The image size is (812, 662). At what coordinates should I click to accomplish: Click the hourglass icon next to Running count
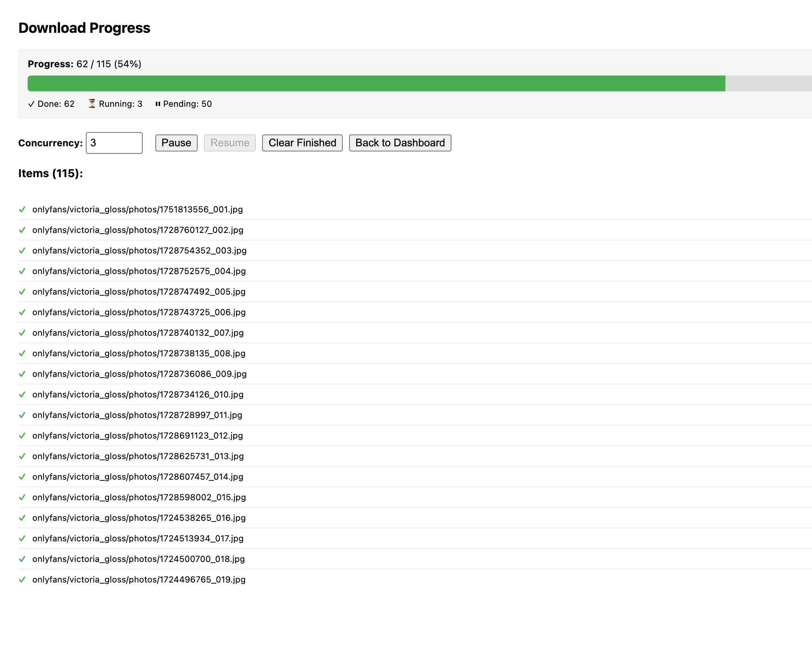[92, 104]
